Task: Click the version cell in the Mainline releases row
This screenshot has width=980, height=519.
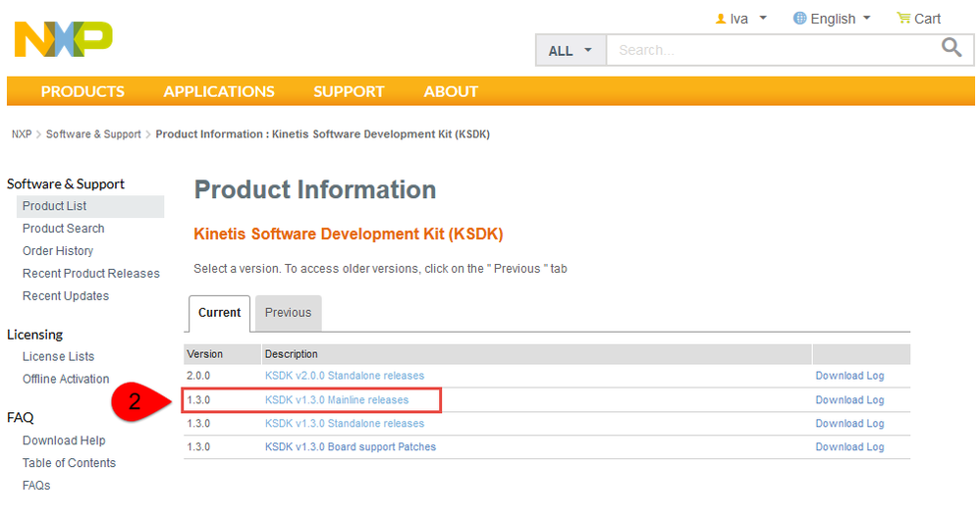Action: pos(198,400)
